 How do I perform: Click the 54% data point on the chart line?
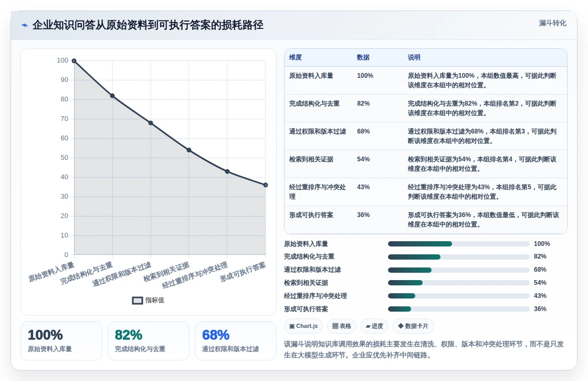pyautogui.click(x=189, y=150)
